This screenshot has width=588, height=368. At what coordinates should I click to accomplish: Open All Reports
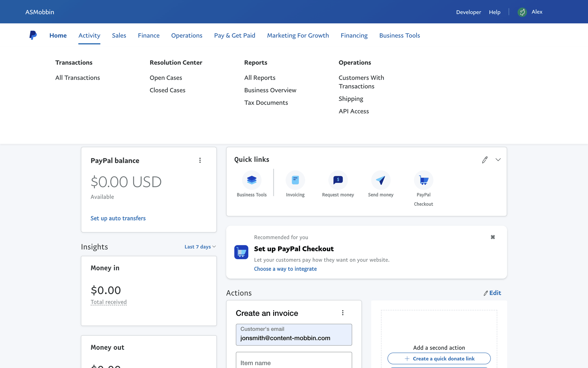[x=260, y=78]
